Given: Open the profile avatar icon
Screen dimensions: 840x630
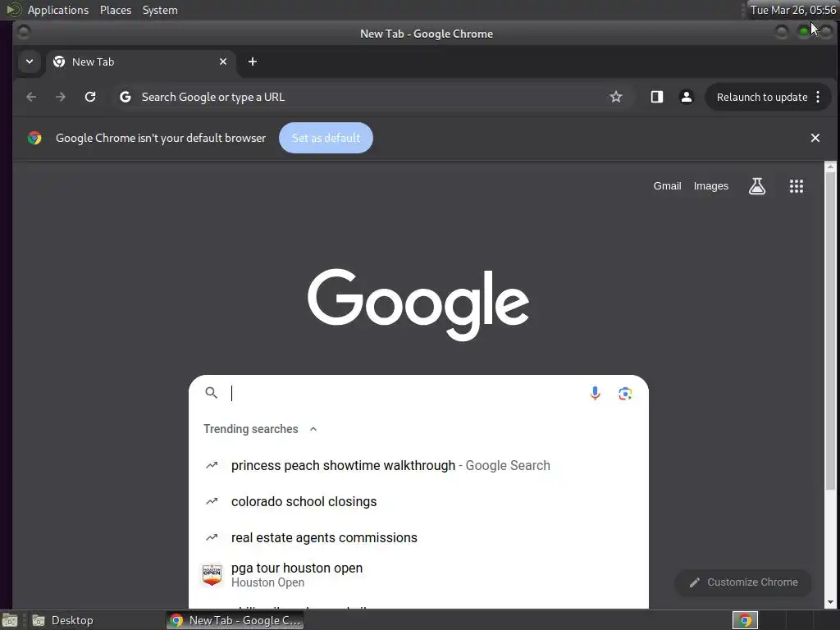Looking at the screenshot, I should (x=687, y=97).
